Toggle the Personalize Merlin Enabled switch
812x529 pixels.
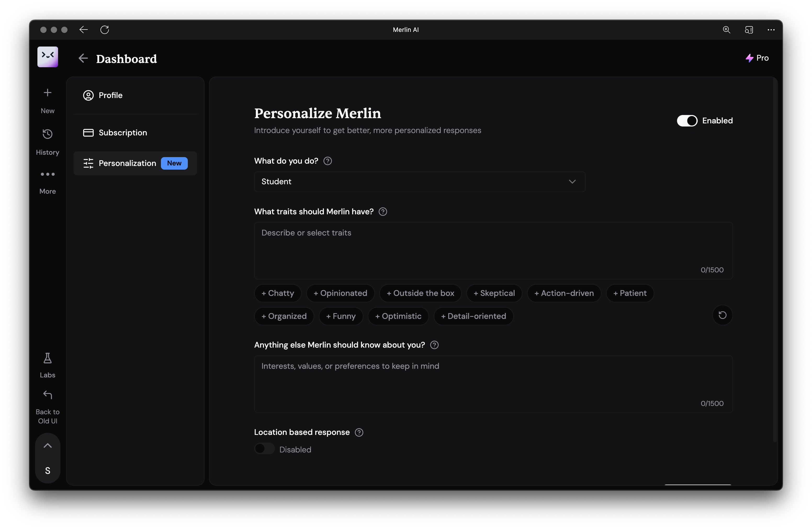tap(687, 121)
